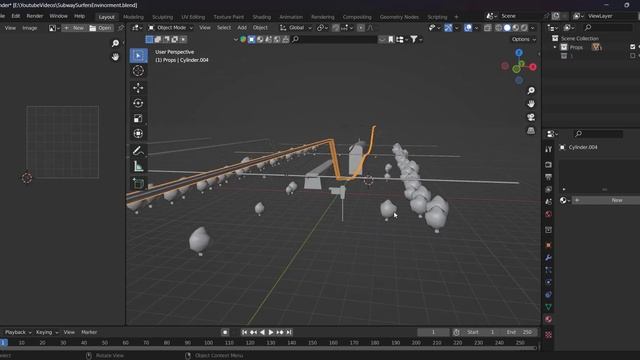
Task: Open timeline Playback dropdown
Action: [18, 332]
